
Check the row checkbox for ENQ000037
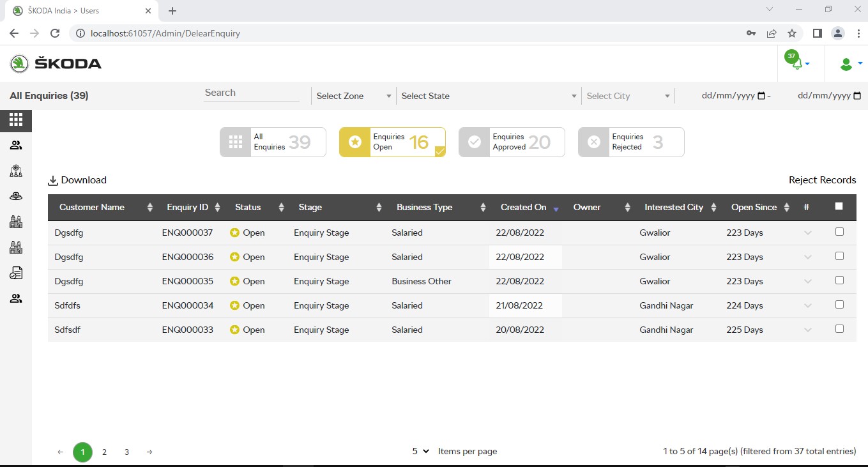839,232
